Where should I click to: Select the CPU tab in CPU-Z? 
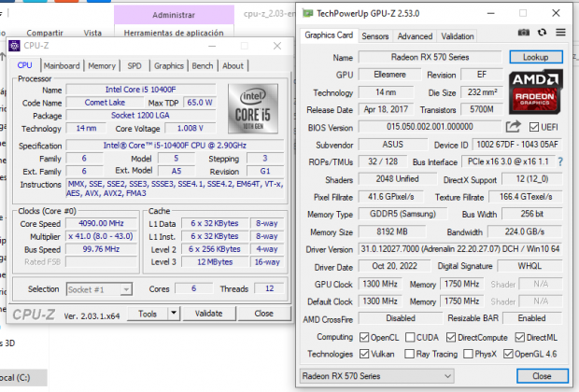(24, 65)
